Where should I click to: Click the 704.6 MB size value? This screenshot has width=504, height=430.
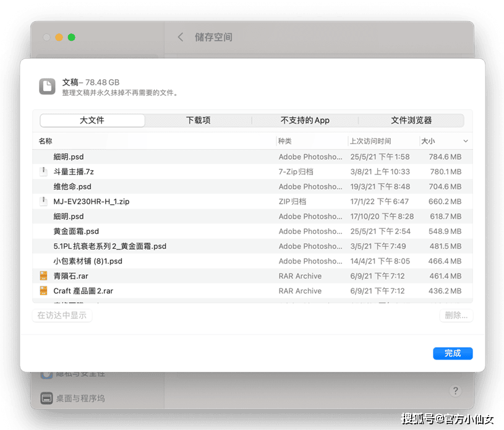pos(445,186)
